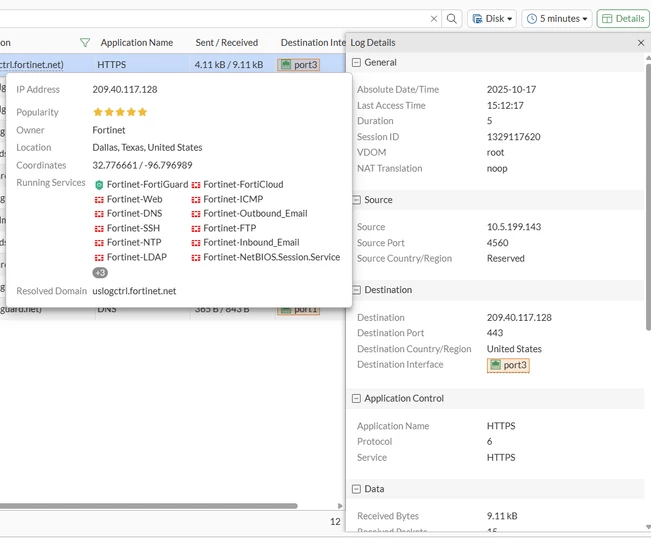
Task: Show the +3 more running services badge
Action: click(100, 273)
